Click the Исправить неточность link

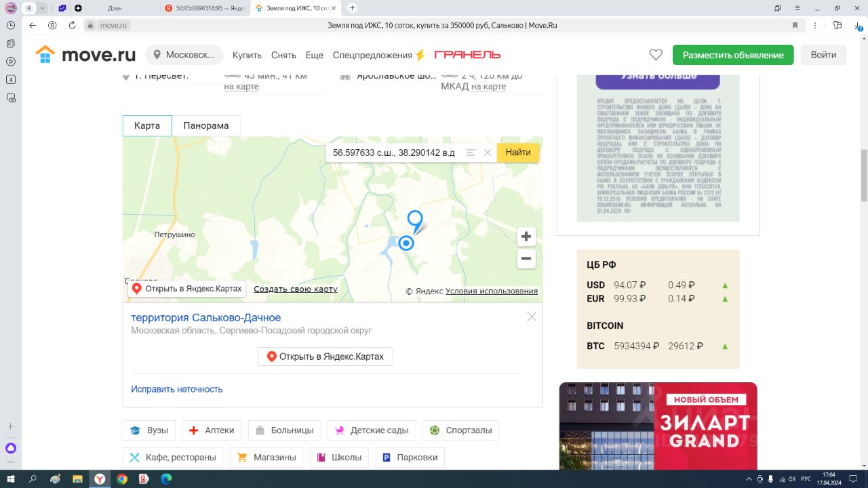click(x=176, y=389)
